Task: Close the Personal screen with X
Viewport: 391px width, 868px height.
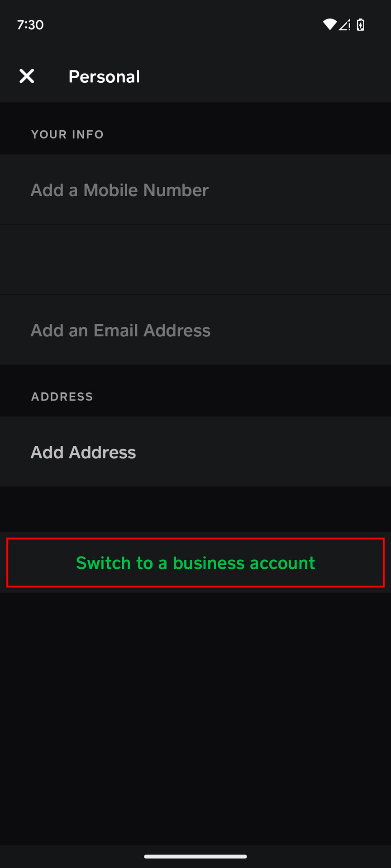Action: click(x=27, y=76)
